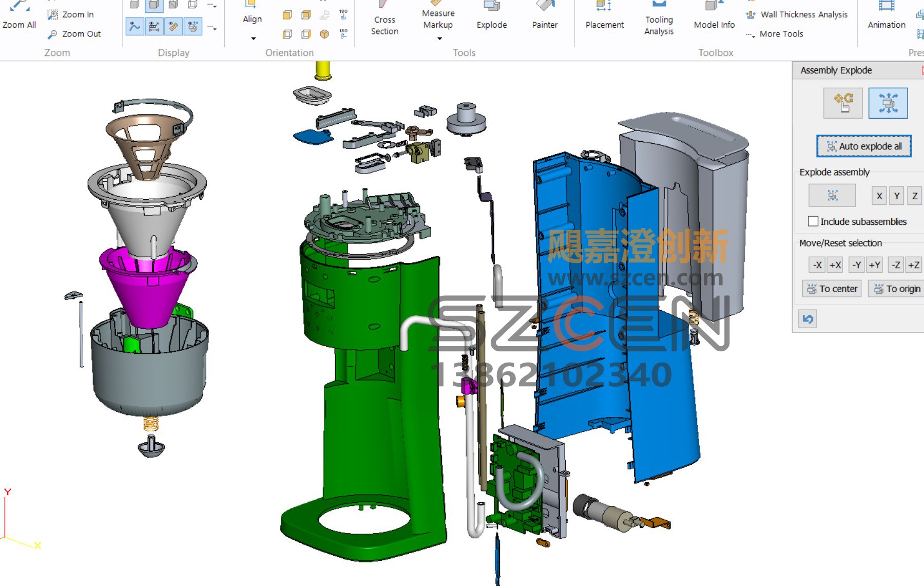Select manual move-and-rotate mode icon in Assembly Explode
The width and height of the screenshot is (924, 586).
coord(843,103)
